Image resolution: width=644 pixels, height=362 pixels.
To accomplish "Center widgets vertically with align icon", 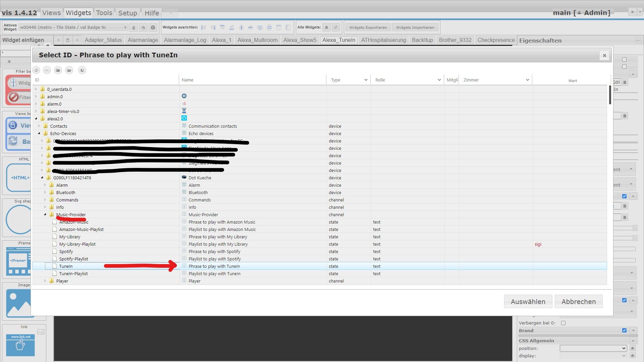I will coord(251,27).
